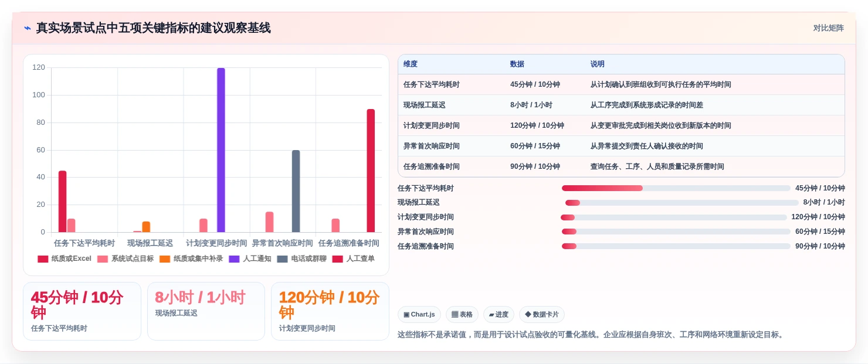
Task: Click the y-axis value 120
Action: click(39, 67)
